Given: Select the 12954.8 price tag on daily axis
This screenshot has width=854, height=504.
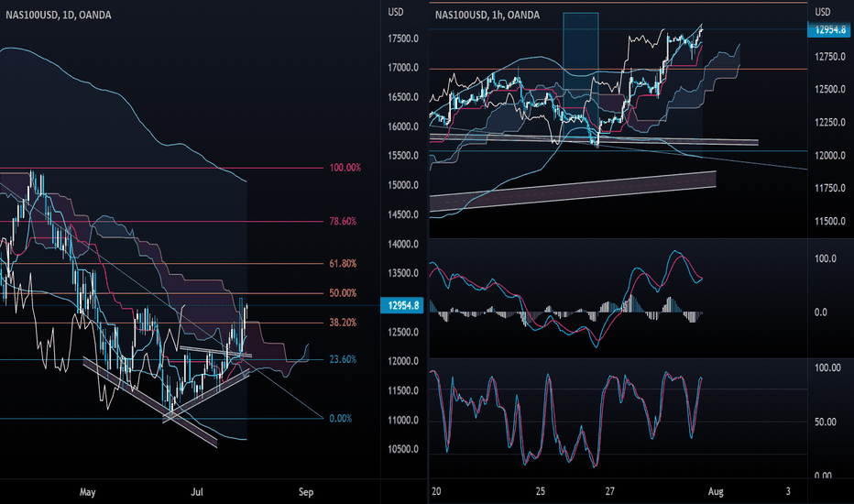Looking at the screenshot, I should pyautogui.click(x=402, y=305).
